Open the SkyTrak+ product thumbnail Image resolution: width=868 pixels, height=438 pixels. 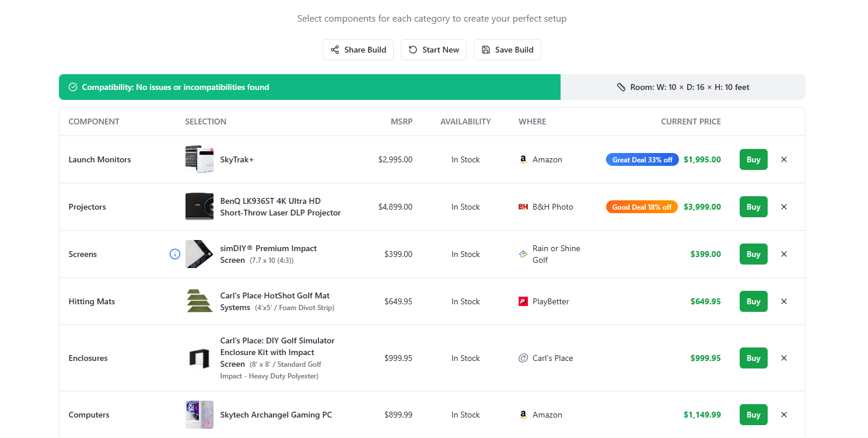click(199, 159)
